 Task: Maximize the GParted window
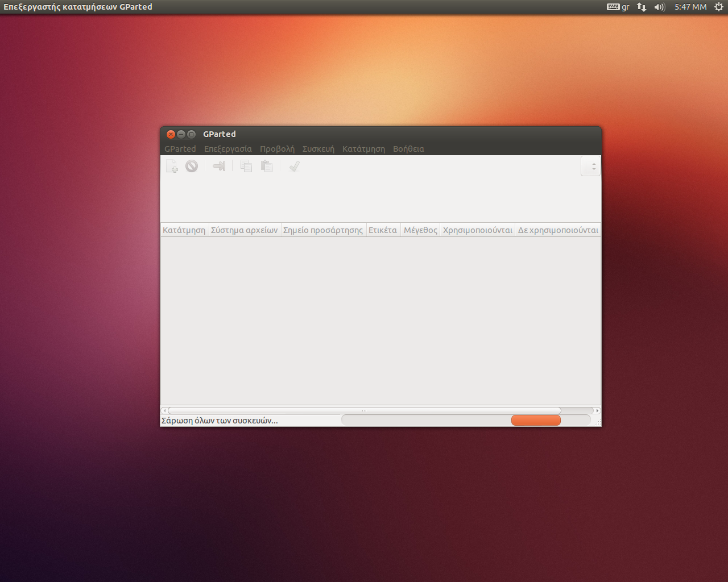coord(191,134)
